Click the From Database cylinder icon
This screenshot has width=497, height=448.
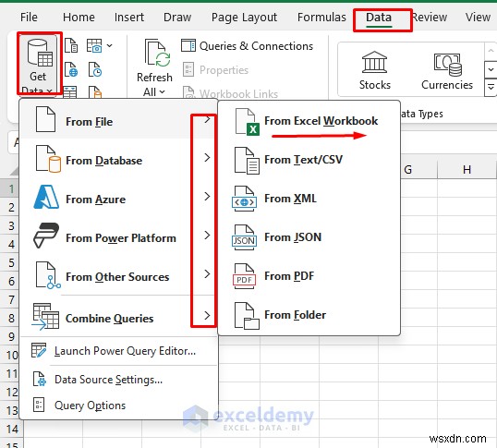48,158
